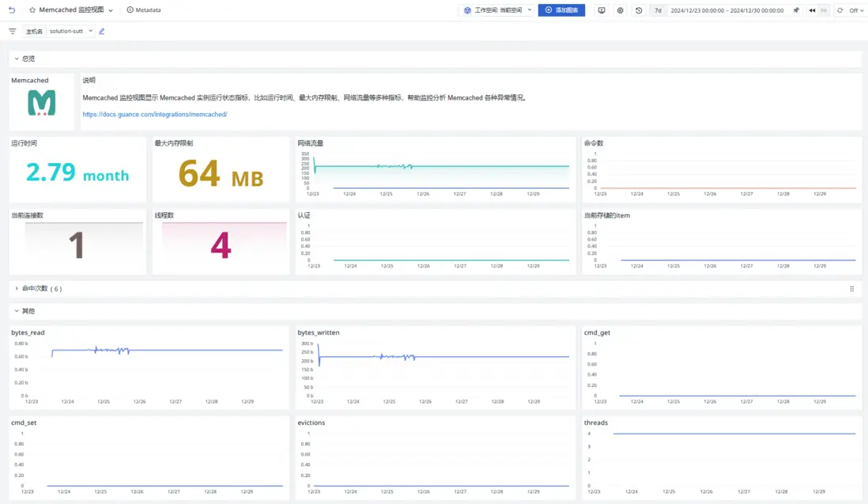This screenshot has width=868, height=504.
Task: Pin the current time range
Action: (x=796, y=10)
